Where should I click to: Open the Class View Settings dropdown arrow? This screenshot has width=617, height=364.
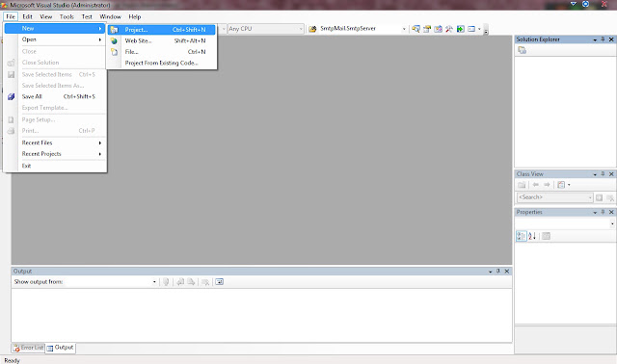tap(569, 185)
